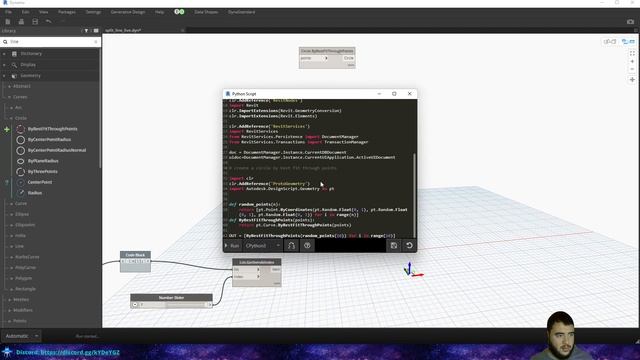Clear the library search field

pyautogui.click(x=96, y=42)
